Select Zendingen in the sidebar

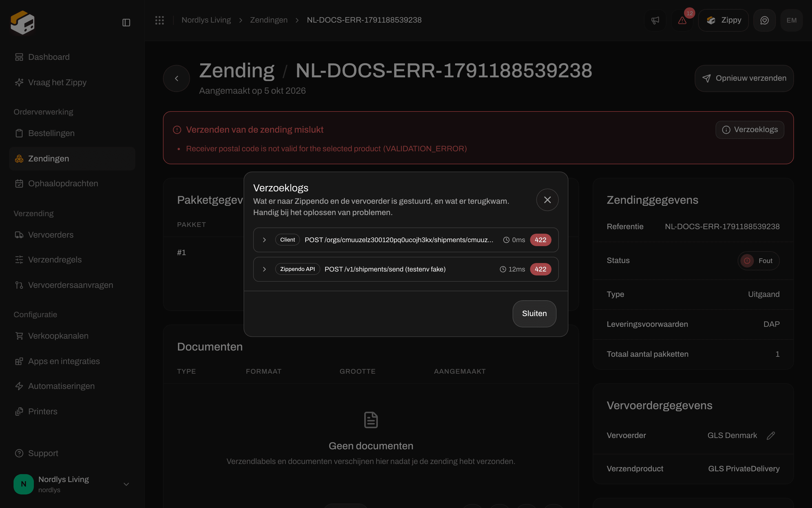click(x=72, y=159)
